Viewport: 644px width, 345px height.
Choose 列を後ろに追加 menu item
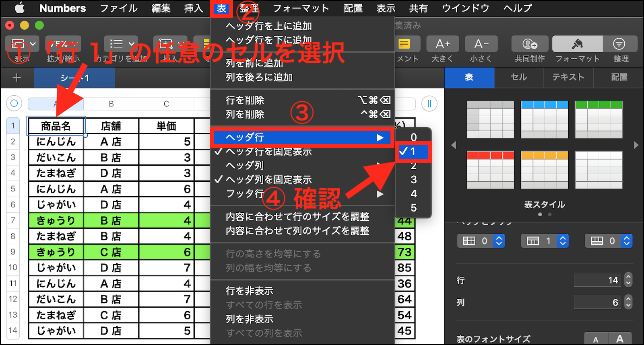(302, 77)
